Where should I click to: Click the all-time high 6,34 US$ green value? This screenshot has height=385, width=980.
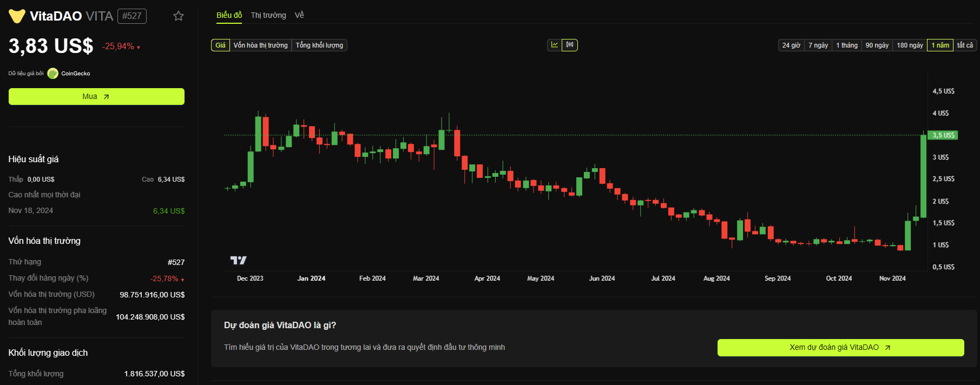[x=169, y=211]
